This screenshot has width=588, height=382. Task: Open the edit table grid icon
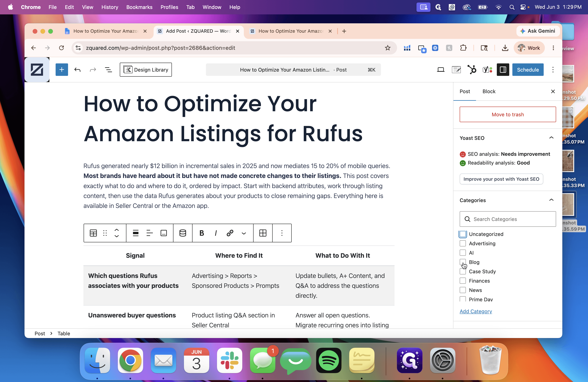[x=263, y=233]
